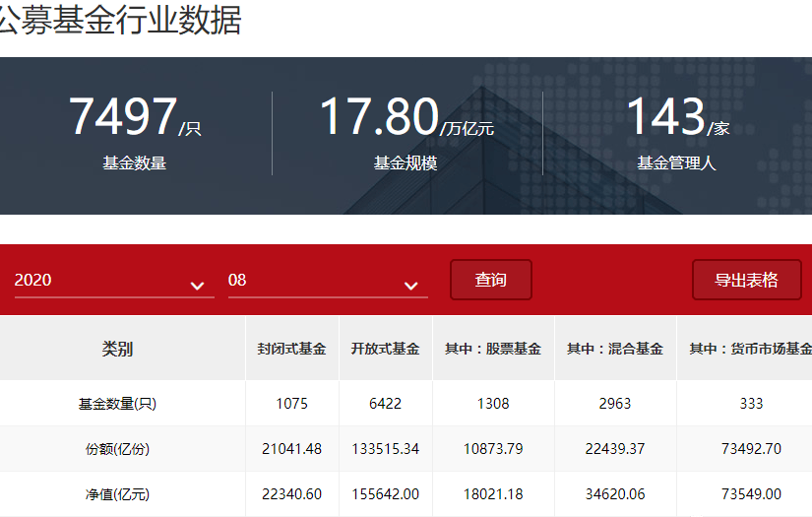Select the 其中：混合基金 column header

(x=615, y=349)
